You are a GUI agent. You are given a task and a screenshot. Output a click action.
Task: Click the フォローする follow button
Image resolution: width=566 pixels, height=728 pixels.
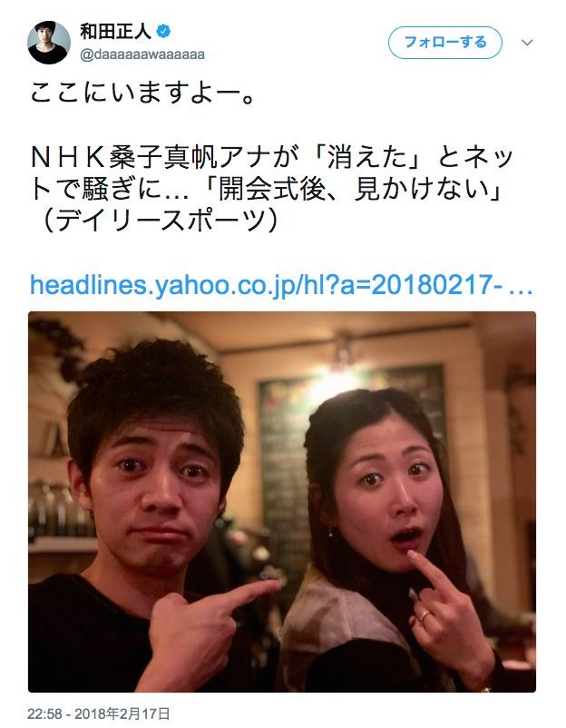445,43
